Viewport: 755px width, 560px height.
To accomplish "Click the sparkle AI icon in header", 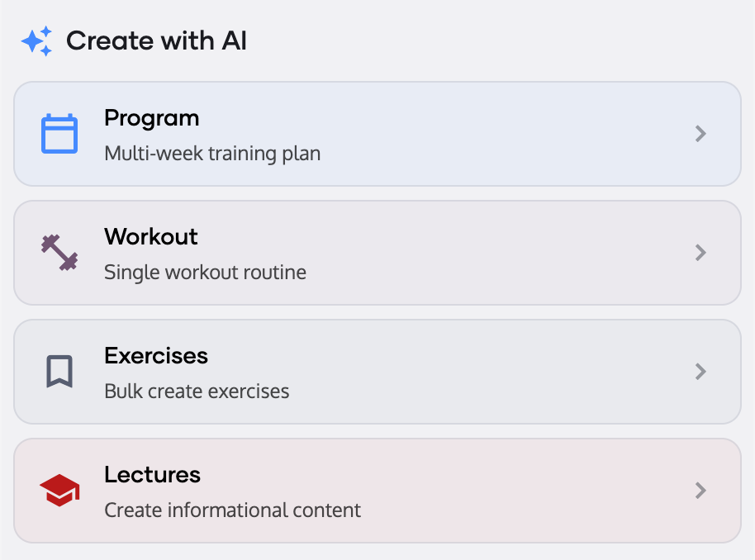I will (37, 40).
